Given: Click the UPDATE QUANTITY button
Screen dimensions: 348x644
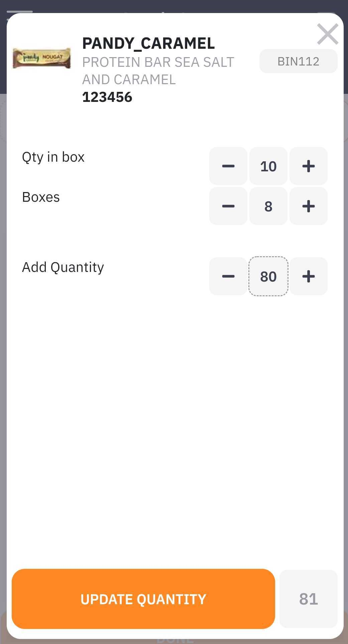Looking at the screenshot, I should [143, 599].
